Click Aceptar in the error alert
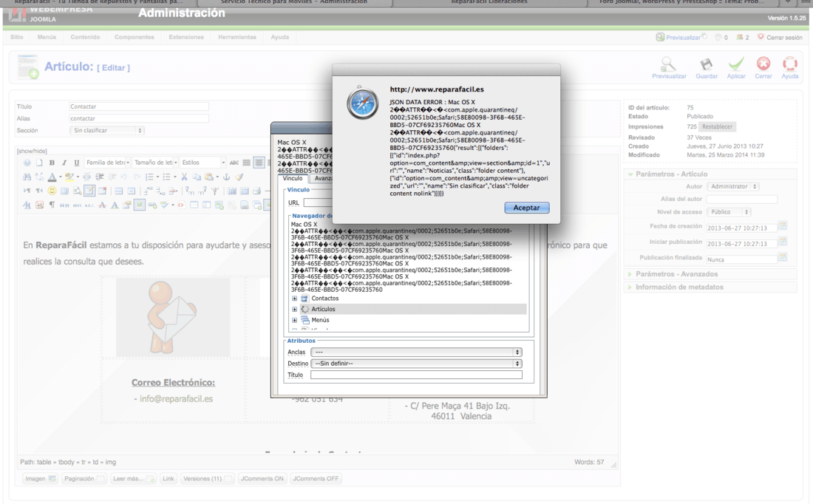The height and width of the screenshot is (504, 813). coord(527,208)
